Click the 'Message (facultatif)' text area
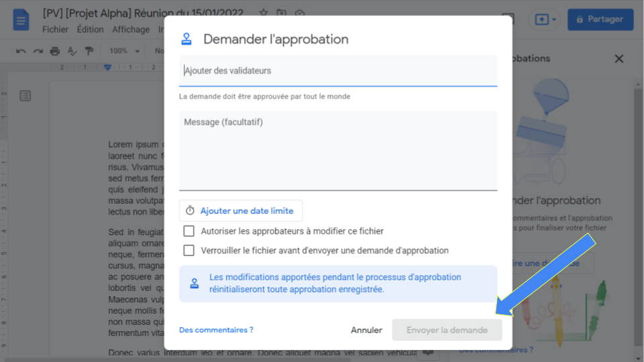644x362 pixels. (338, 151)
